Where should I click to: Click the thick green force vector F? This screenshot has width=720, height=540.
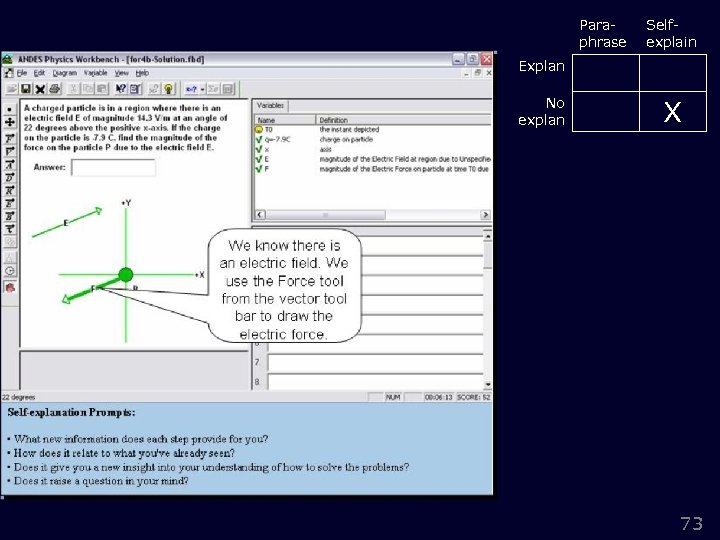click(90, 290)
